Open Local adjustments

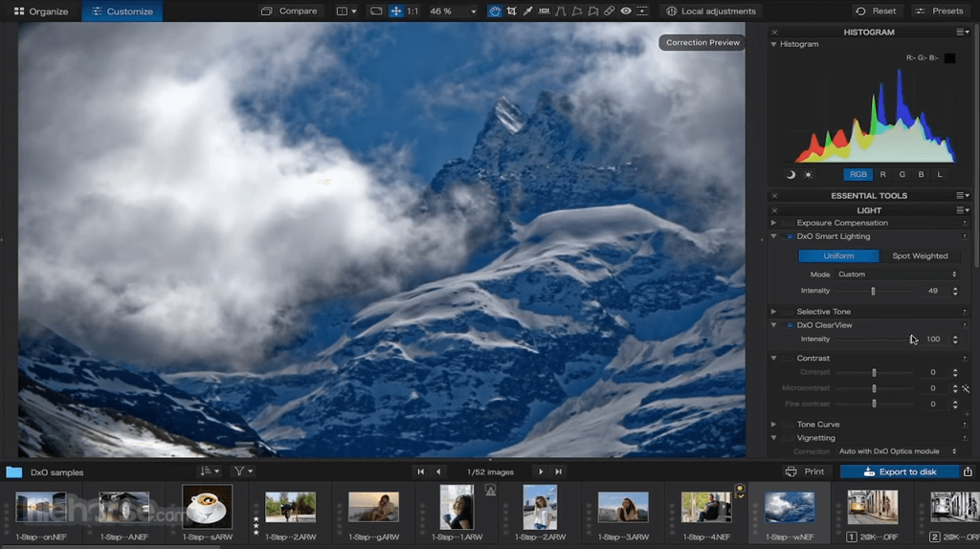710,11
